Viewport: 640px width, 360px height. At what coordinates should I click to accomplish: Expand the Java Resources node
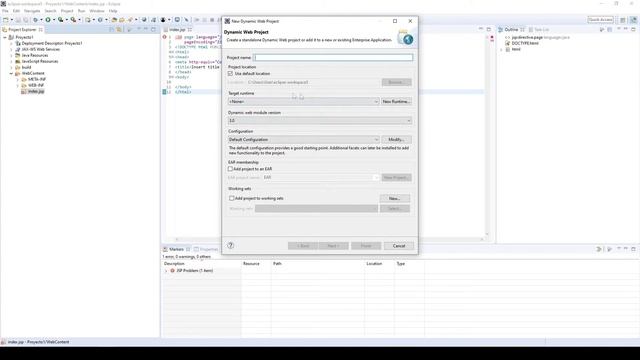coord(11,55)
